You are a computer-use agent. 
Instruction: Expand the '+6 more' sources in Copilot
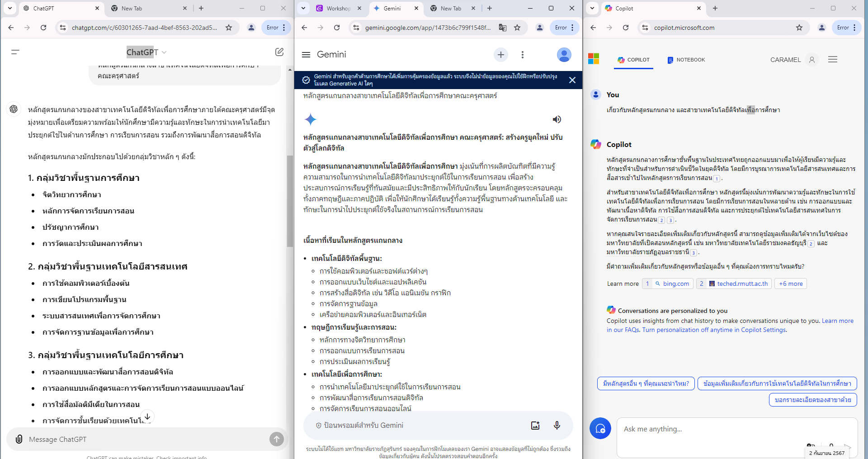coord(790,284)
